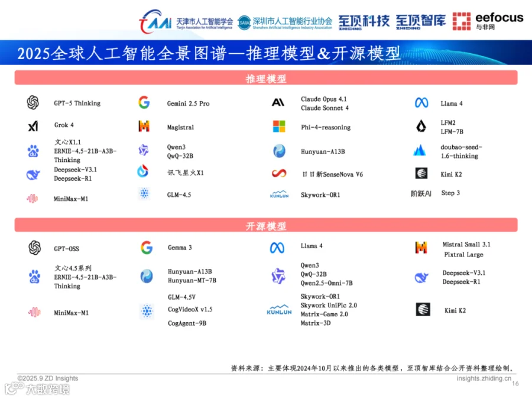Viewport: 532px width, 399px height.
Task: Click the text 'LFM-7B'
Action: pyautogui.click(x=452, y=132)
